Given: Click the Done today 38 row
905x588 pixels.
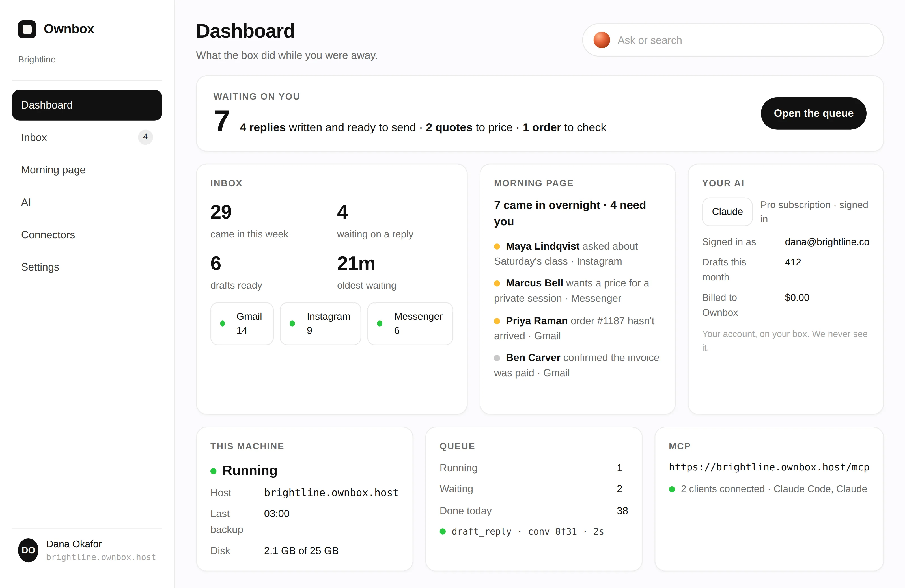Looking at the screenshot, I should pyautogui.click(x=533, y=511).
